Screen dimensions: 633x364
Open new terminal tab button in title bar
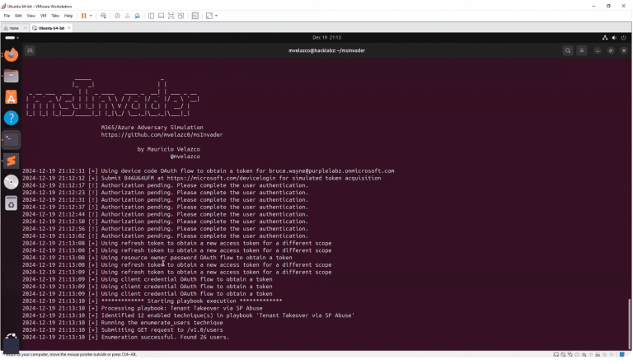coord(30,50)
